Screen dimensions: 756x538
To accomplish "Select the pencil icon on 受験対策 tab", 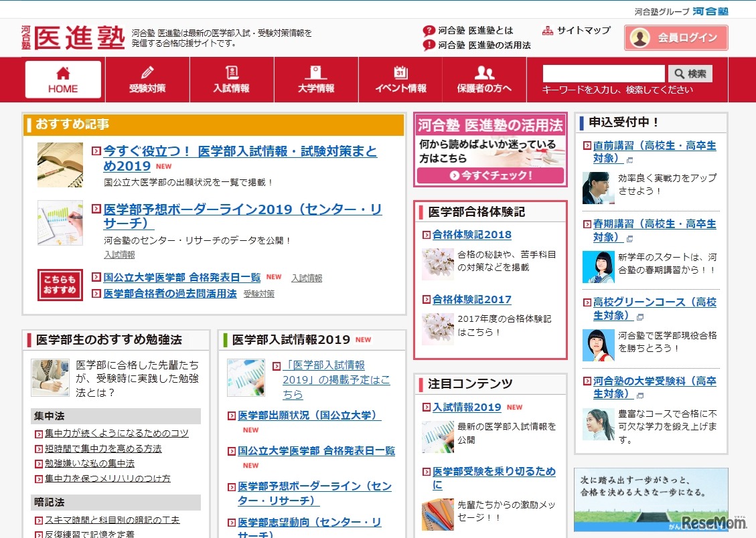I will point(147,72).
